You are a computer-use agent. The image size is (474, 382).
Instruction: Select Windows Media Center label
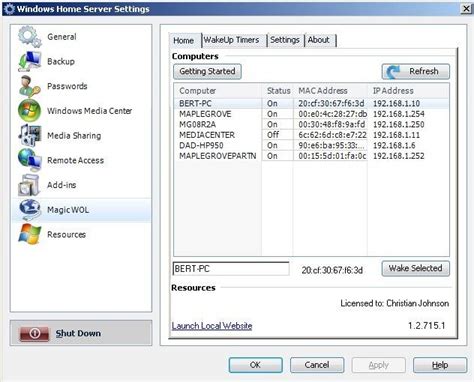pos(90,111)
